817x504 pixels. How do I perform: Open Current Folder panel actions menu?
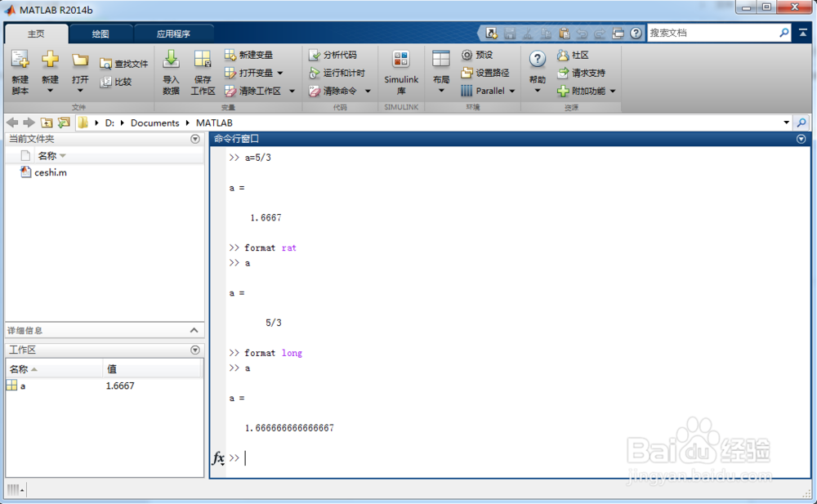coord(195,139)
